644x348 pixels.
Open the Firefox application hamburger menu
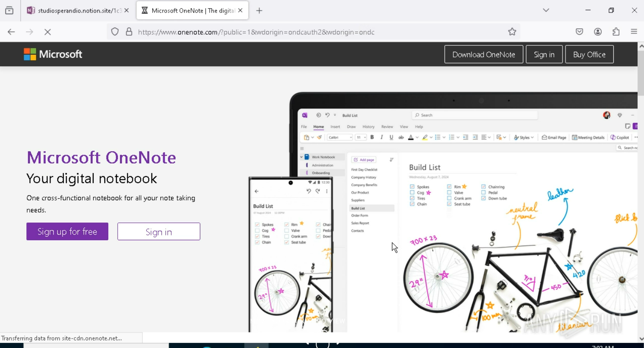click(634, 32)
